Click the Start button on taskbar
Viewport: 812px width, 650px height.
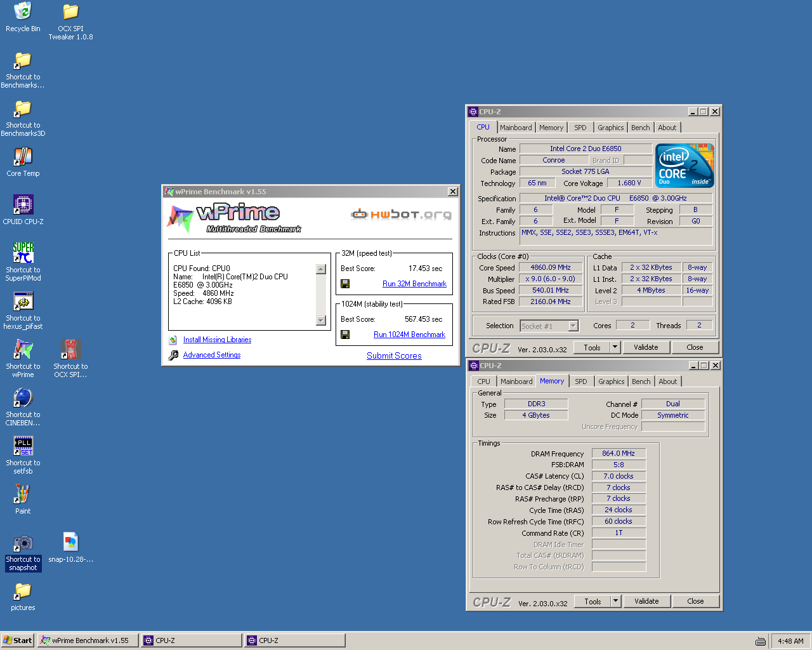pyautogui.click(x=17, y=640)
